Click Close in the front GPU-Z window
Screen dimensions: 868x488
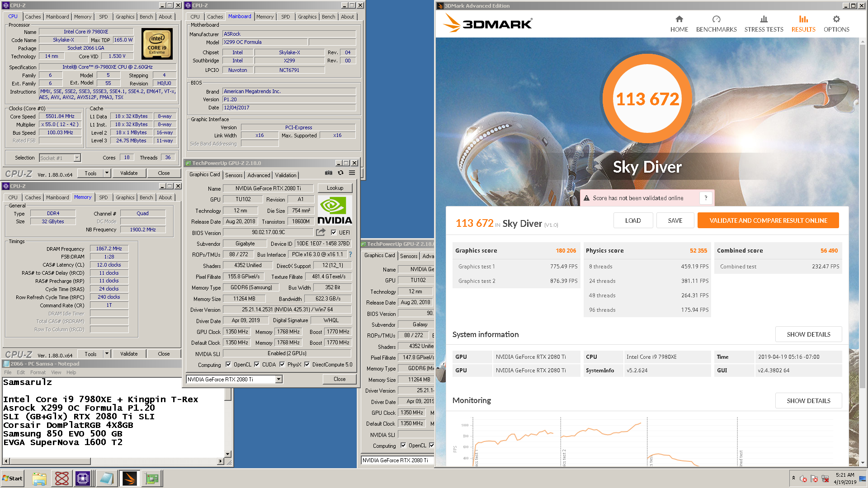(x=340, y=379)
